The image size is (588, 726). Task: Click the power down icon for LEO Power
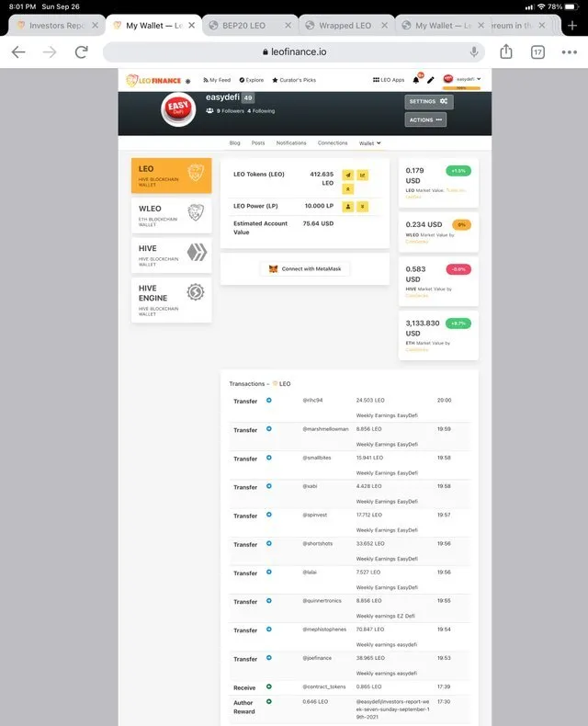tap(363, 207)
